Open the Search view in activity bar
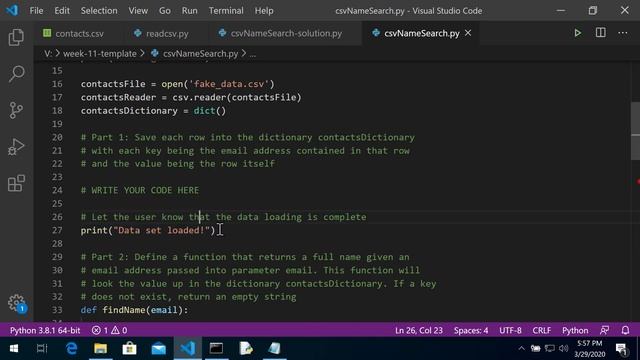 [x=16, y=74]
